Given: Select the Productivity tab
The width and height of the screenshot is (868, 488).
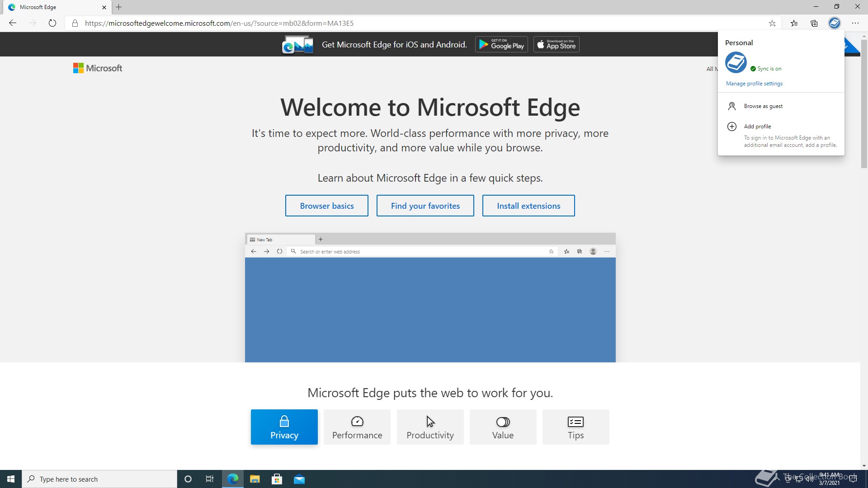Looking at the screenshot, I should (430, 427).
